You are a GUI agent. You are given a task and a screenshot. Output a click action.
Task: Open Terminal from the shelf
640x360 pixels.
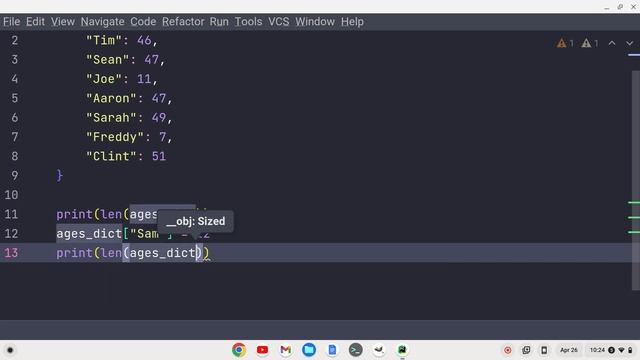356,350
